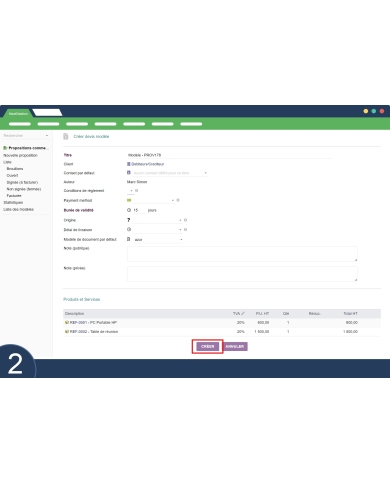Image resolution: width=390 pixels, height=484 pixels.
Task: Click the Produits et Services section heading
Action: coord(82,299)
